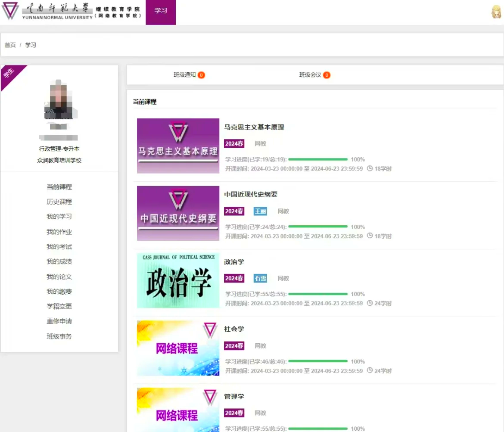Click the 学习 breadcrumb item
The image size is (504, 432).
coord(31,45)
